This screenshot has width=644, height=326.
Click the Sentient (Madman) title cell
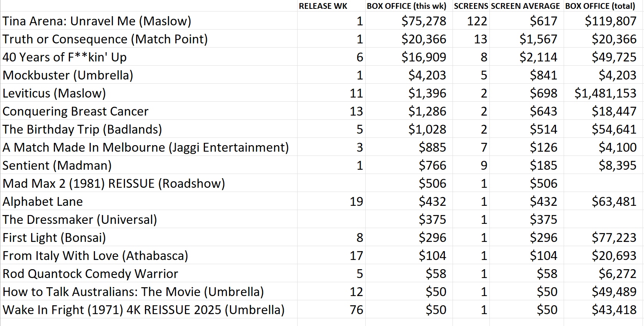(149, 165)
